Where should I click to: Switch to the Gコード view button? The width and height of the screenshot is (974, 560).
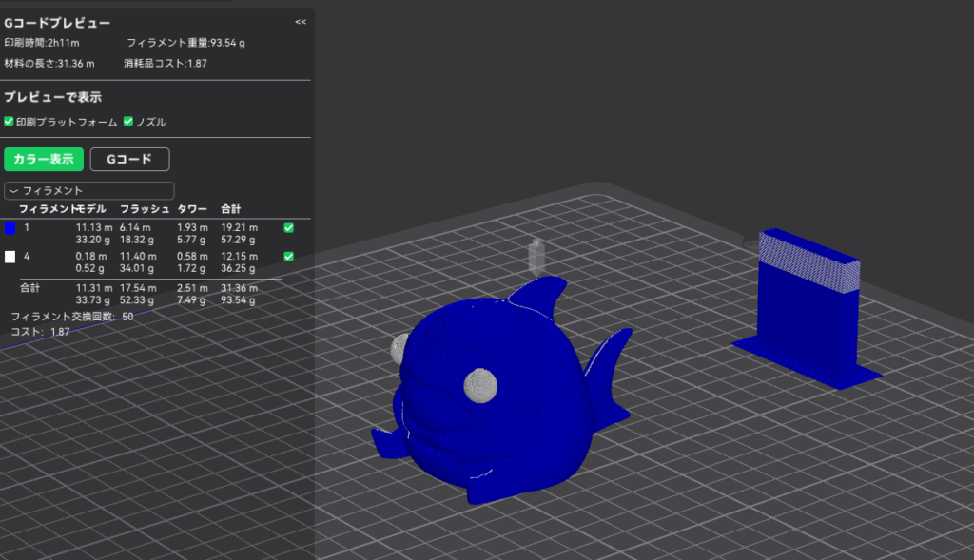[129, 159]
